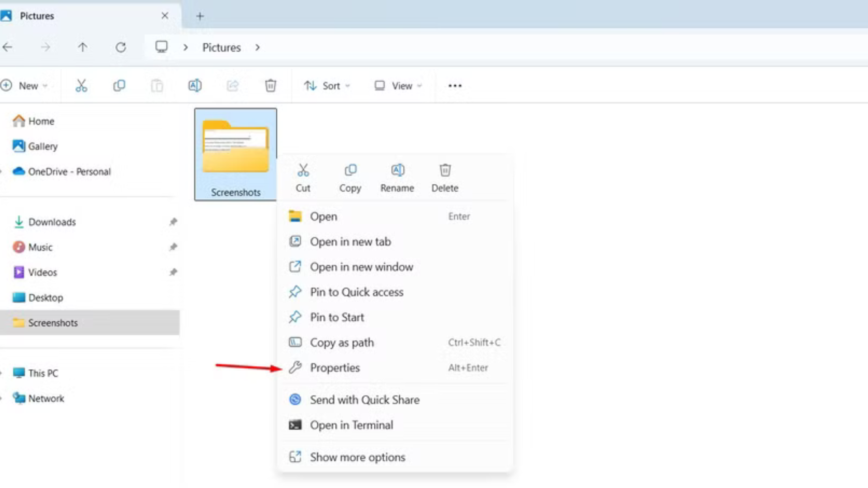Navigate up one folder level
868x488 pixels.
pos(82,47)
